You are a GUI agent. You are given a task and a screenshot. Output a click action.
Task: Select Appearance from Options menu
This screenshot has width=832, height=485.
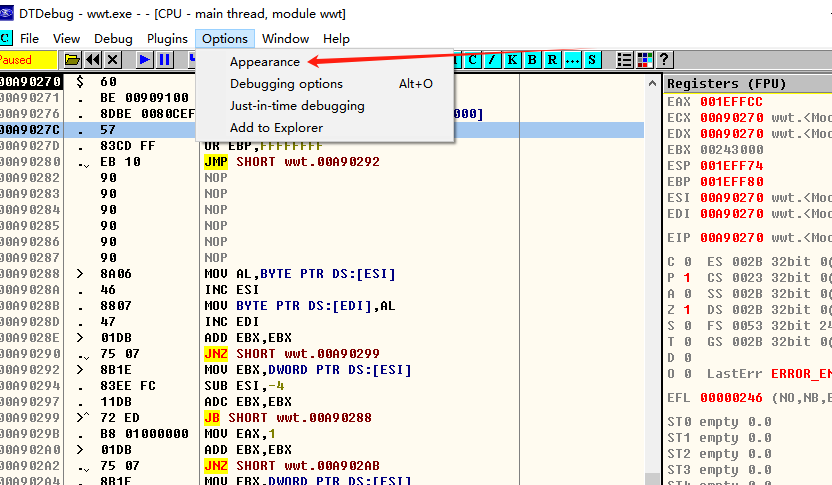pos(265,62)
